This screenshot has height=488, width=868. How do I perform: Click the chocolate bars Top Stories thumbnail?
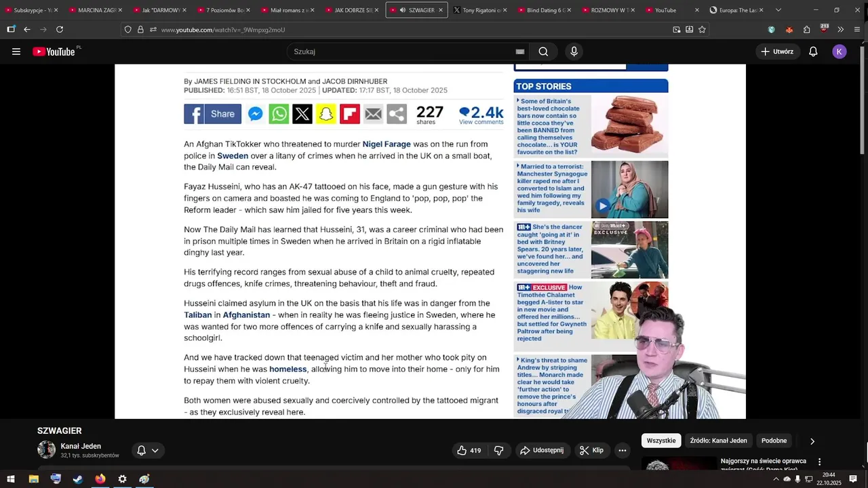tap(629, 126)
